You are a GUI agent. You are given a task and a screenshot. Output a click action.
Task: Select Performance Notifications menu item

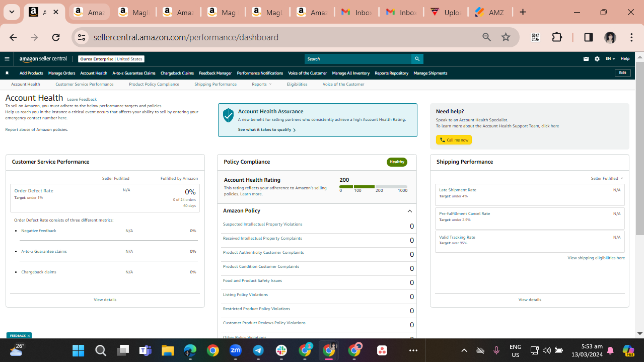point(260,73)
